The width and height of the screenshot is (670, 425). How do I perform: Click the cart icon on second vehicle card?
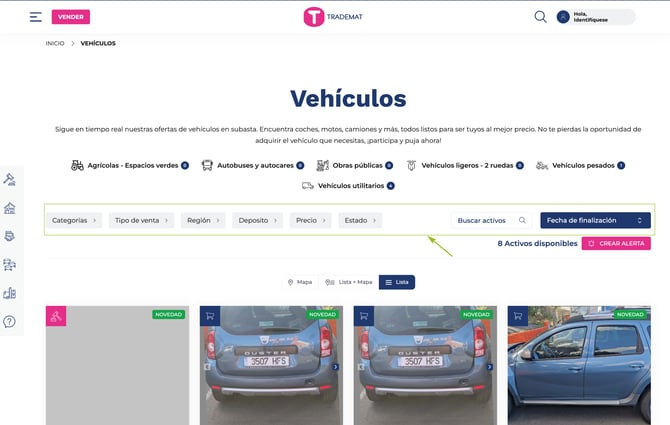point(210,315)
